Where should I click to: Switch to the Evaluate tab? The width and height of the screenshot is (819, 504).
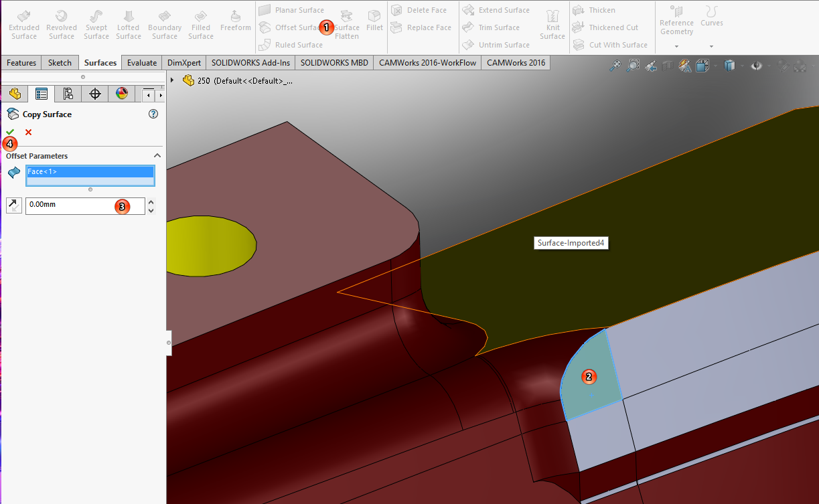[x=142, y=63]
